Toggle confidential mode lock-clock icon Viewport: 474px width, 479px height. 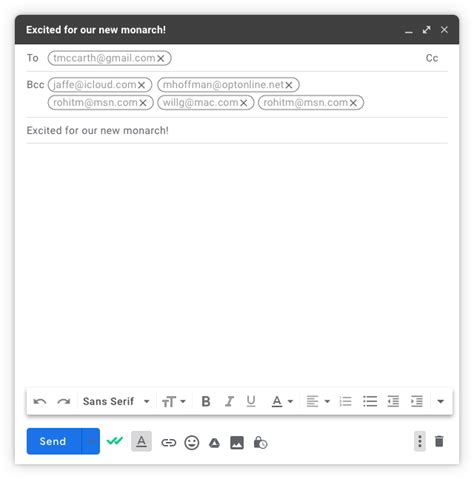[x=260, y=443]
